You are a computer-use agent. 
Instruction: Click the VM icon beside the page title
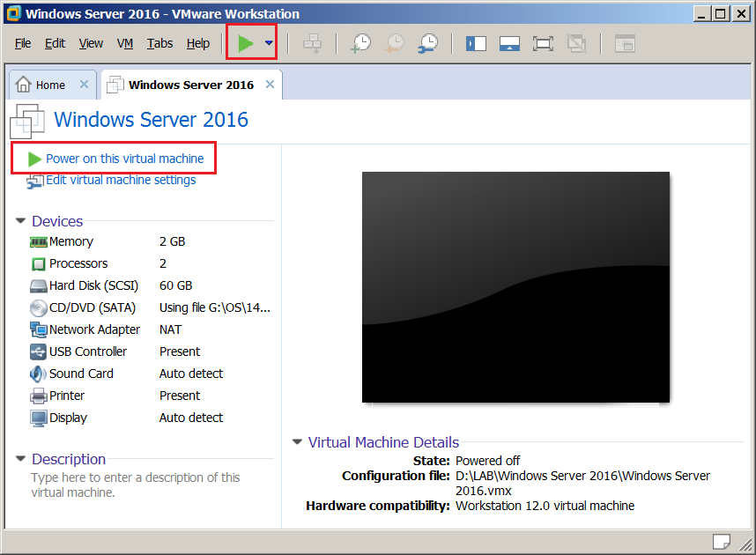(27, 121)
